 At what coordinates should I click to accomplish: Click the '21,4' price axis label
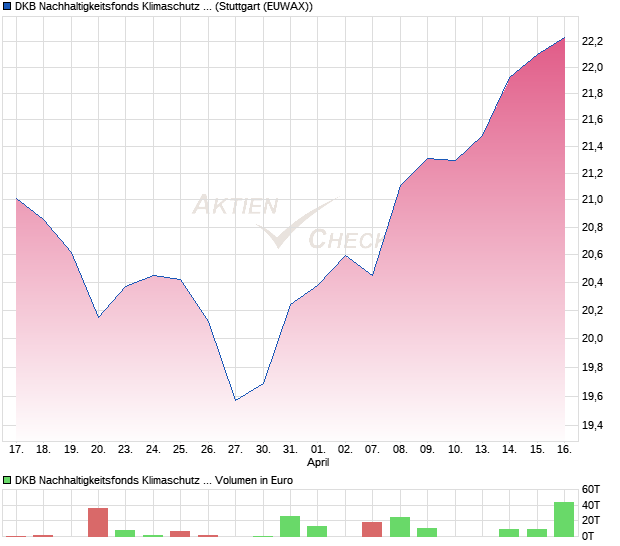(x=592, y=147)
